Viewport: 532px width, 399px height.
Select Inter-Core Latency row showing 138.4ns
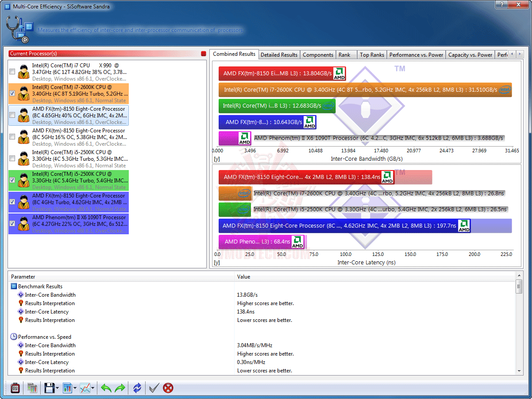tap(262, 312)
